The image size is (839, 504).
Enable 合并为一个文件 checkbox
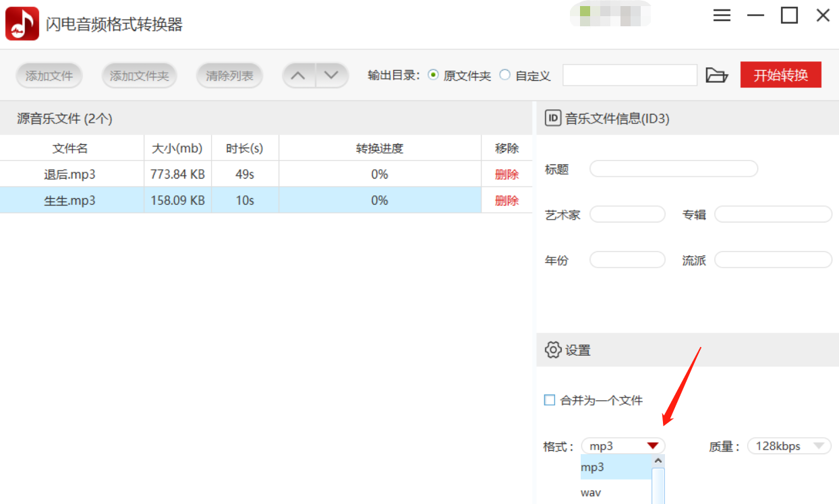pyautogui.click(x=550, y=400)
